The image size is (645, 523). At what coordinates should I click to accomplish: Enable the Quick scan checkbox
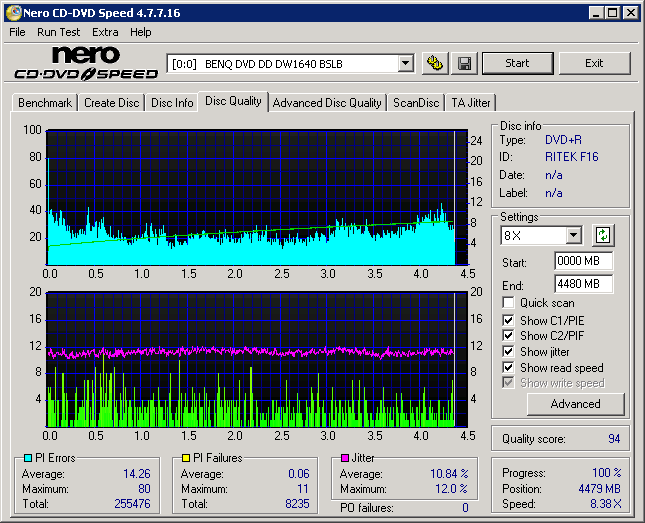[509, 303]
